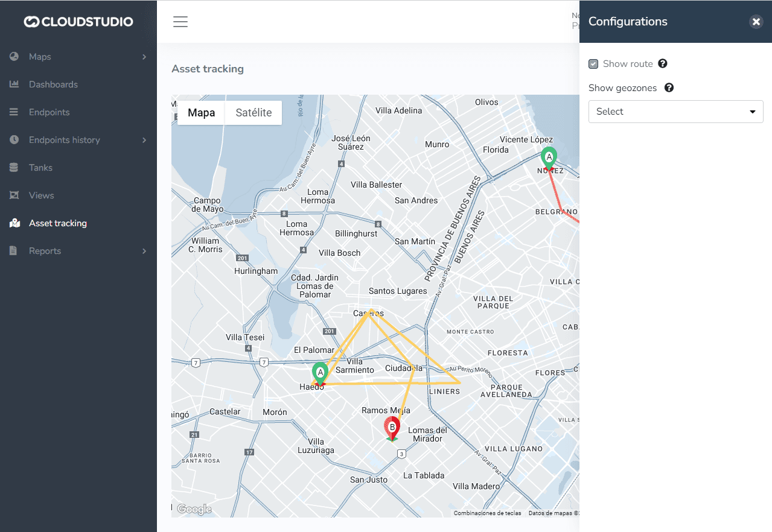Click the Santos Lugares map label
The width and height of the screenshot is (772, 532).
[398, 291]
